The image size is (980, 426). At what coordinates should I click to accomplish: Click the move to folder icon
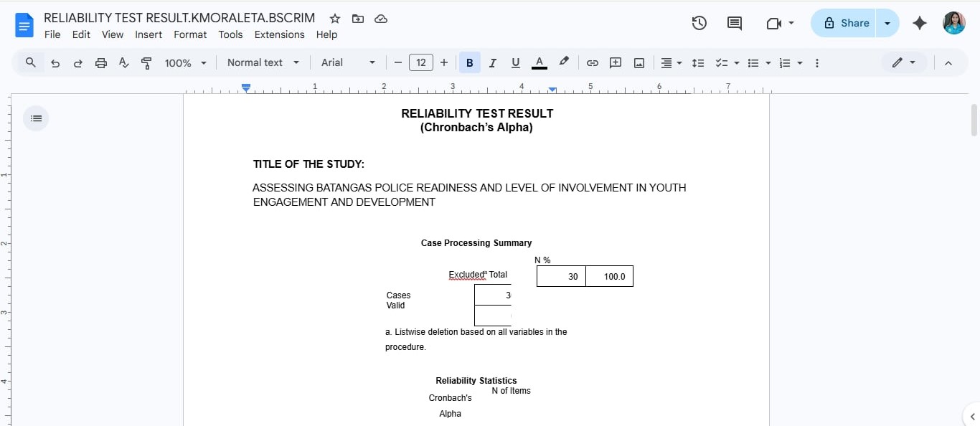(x=358, y=19)
